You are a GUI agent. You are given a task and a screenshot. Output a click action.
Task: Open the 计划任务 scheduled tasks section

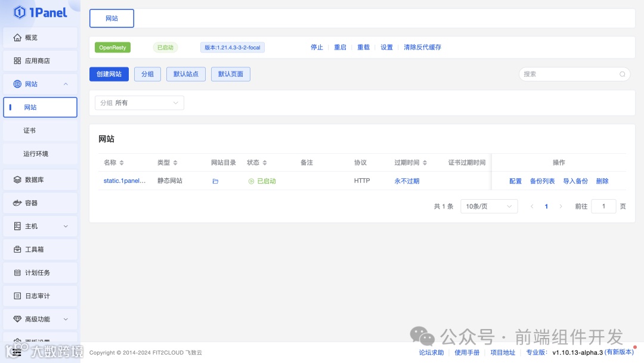pos(35,272)
